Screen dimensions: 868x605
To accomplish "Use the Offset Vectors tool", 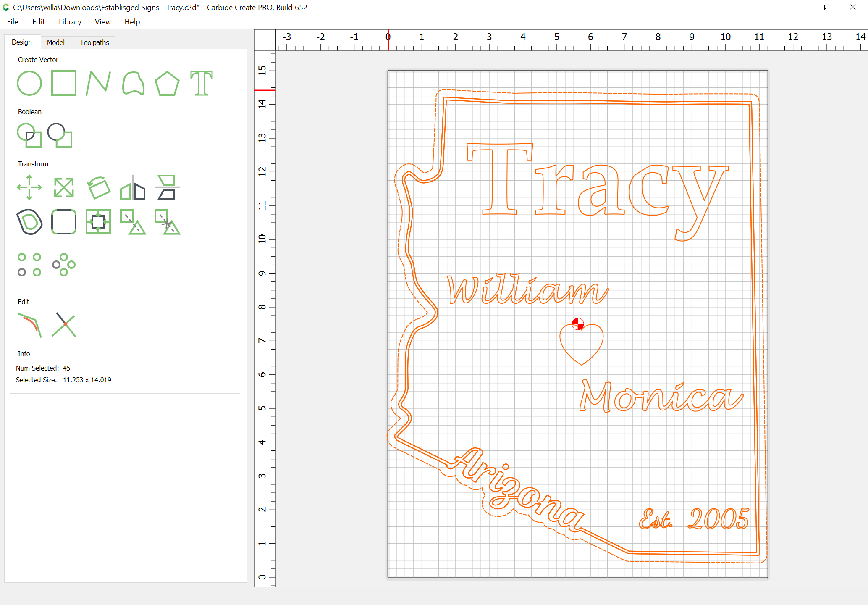I will pos(29,222).
